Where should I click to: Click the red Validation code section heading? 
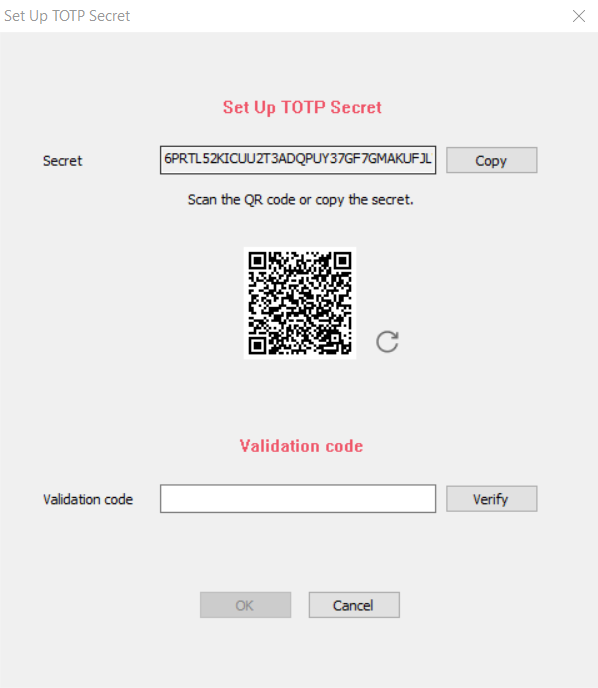tap(301, 446)
